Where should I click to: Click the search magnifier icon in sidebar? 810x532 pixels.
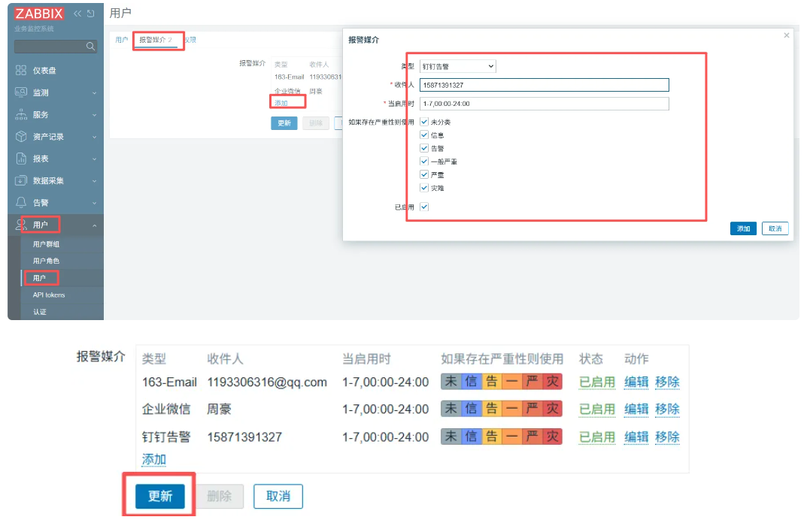pyautogui.click(x=91, y=47)
